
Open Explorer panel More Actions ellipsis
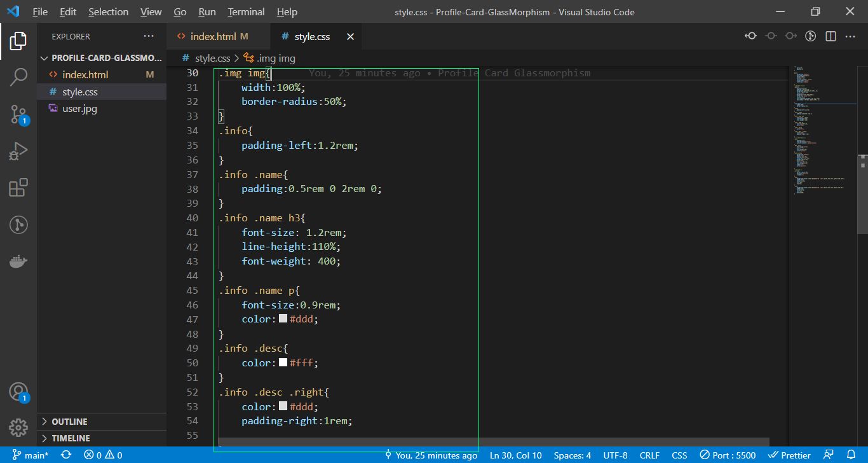pyautogui.click(x=149, y=36)
